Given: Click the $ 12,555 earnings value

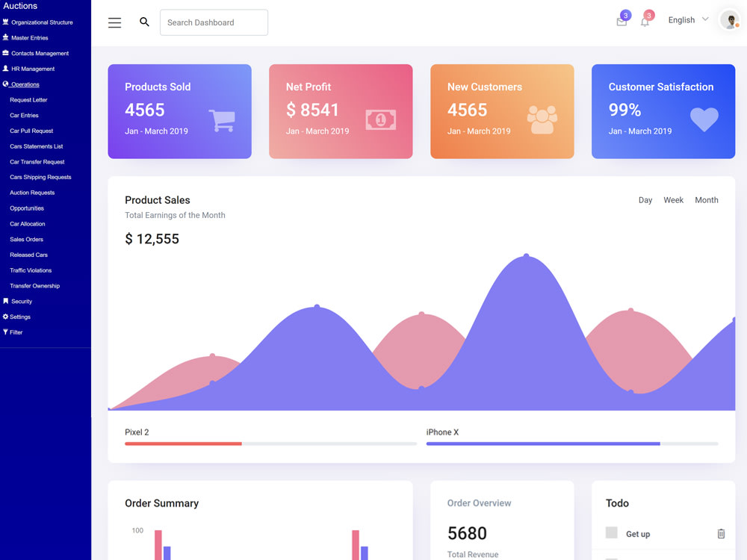Looking at the screenshot, I should pos(152,239).
